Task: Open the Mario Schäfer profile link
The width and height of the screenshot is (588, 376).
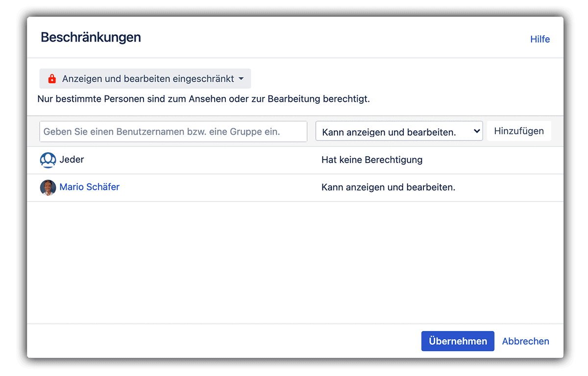Action: 89,187
